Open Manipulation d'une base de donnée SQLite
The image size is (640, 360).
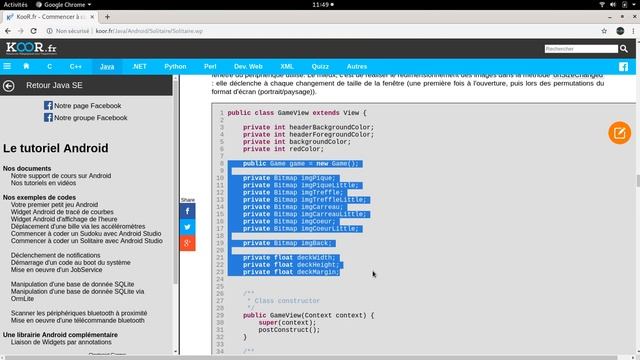tap(72, 284)
